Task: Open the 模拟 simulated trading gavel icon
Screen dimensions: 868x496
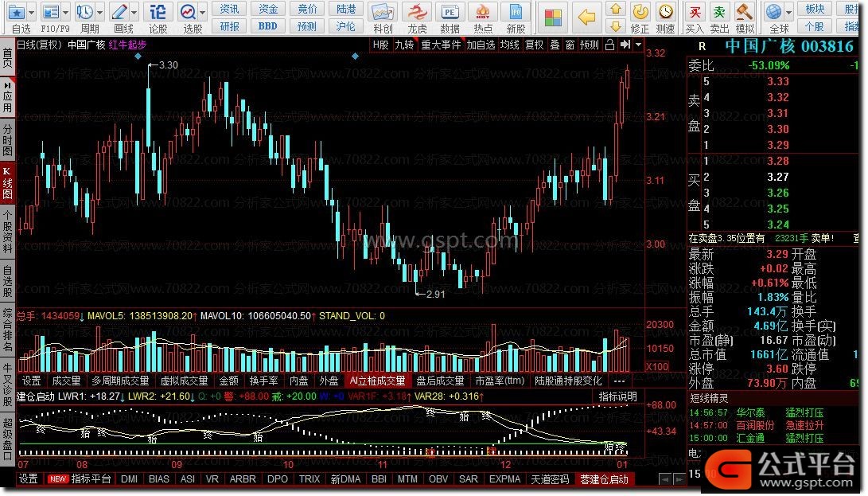Action: coord(744,12)
